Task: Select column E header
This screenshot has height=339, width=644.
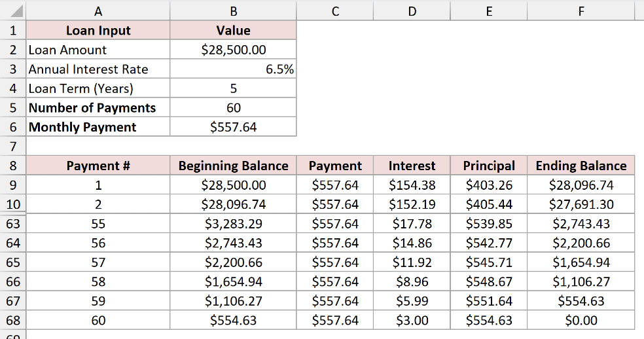Action: [489, 11]
